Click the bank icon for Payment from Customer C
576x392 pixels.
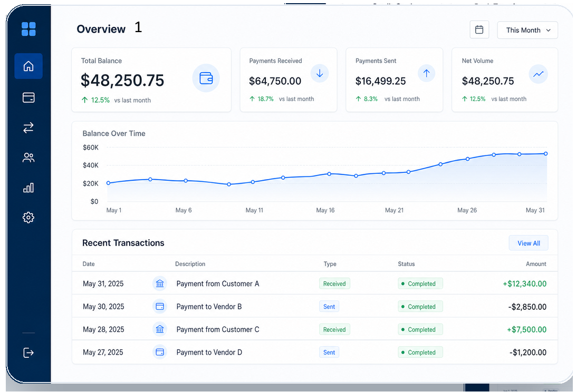160,330
